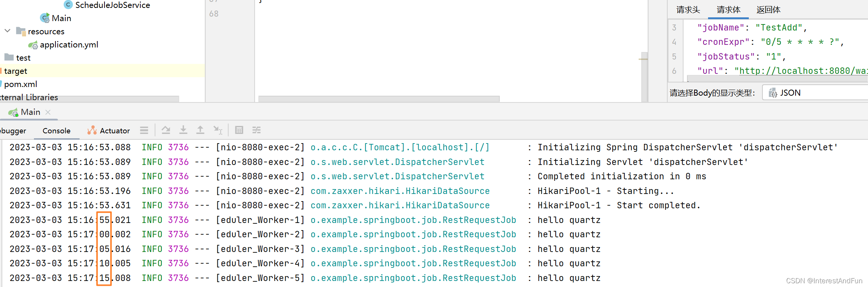This screenshot has width=868, height=287.
Task: Click the jobName value "TestAdd"
Action: point(779,27)
